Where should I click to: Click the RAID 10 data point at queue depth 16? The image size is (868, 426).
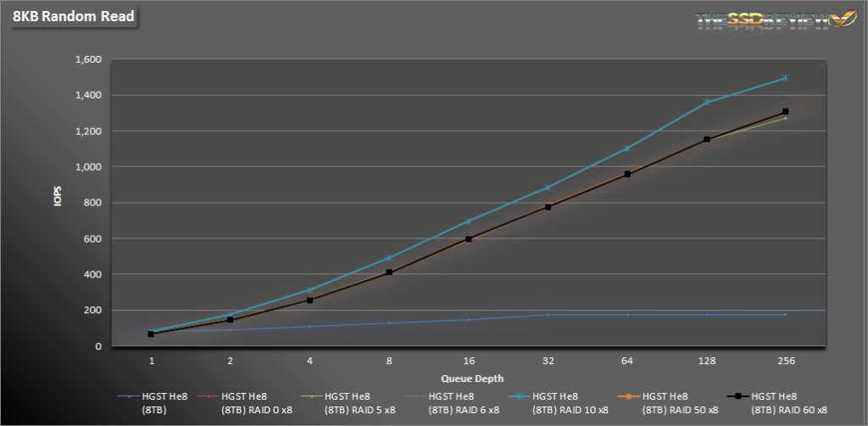[x=468, y=221]
